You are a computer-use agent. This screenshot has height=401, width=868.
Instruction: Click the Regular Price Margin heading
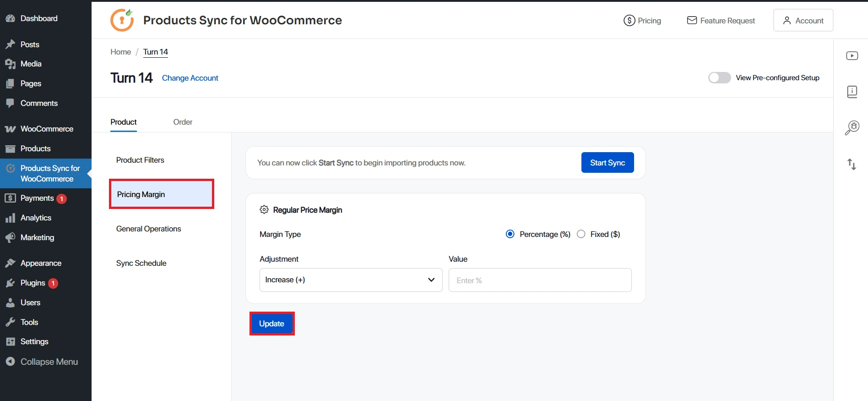(x=308, y=210)
